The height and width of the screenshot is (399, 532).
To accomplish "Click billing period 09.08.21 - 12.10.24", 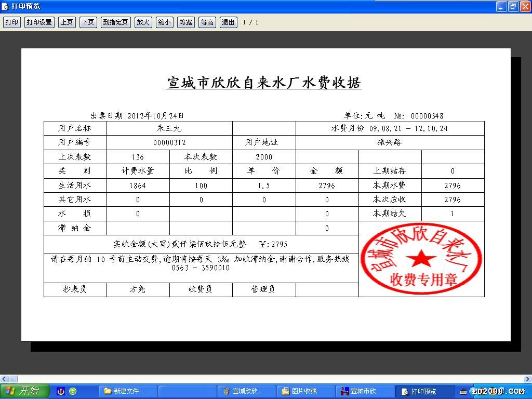I will tap(408, 128).
